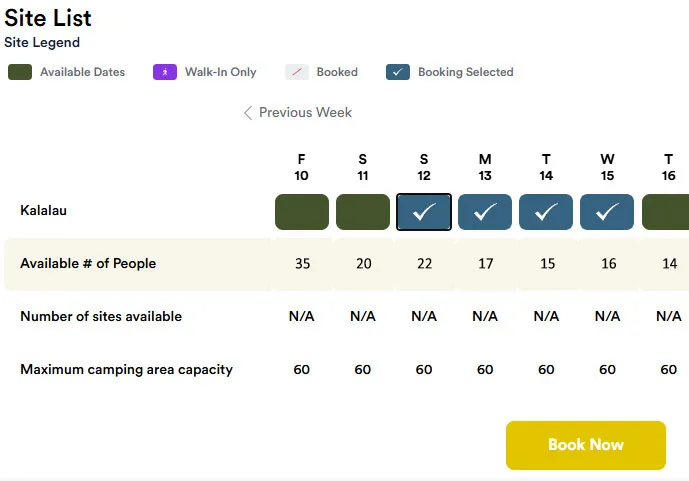Screen dimensions: 689x481
Task: Click the Wednesday 15 column header
Action: click(x=607, y=167)
